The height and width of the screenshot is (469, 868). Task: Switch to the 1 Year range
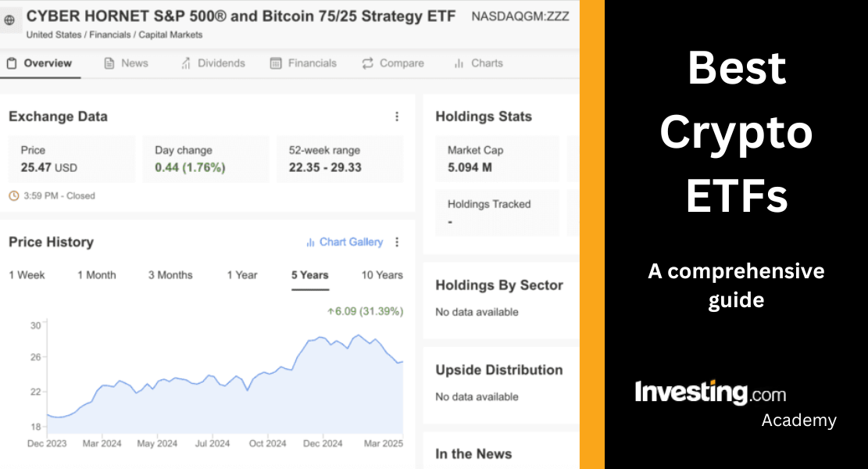242,275
